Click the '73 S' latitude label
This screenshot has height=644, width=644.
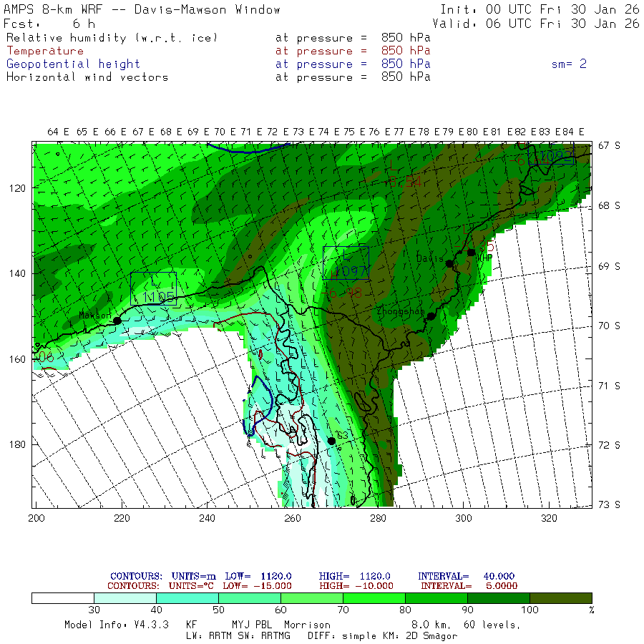tap(609, 504)
